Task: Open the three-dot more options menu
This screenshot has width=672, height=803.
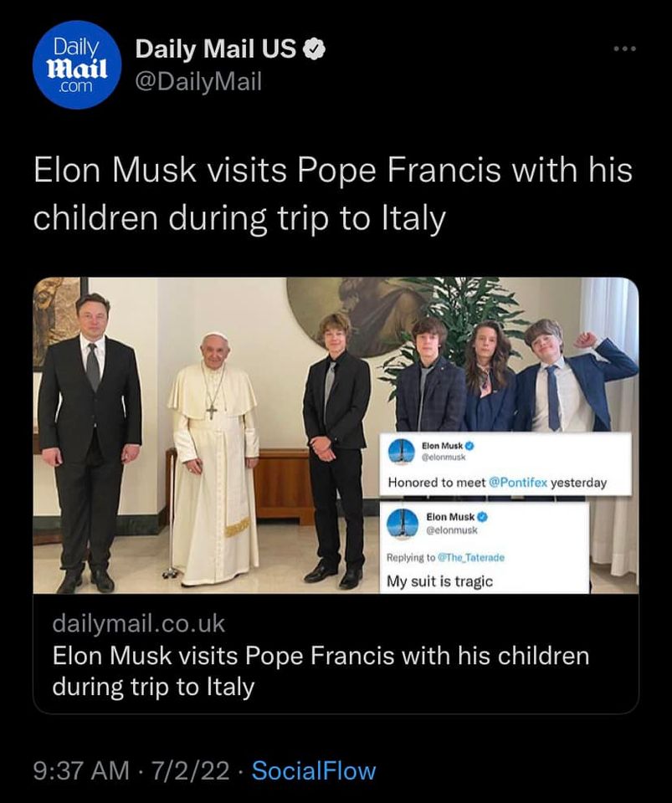Action: [x=624, y=49]
